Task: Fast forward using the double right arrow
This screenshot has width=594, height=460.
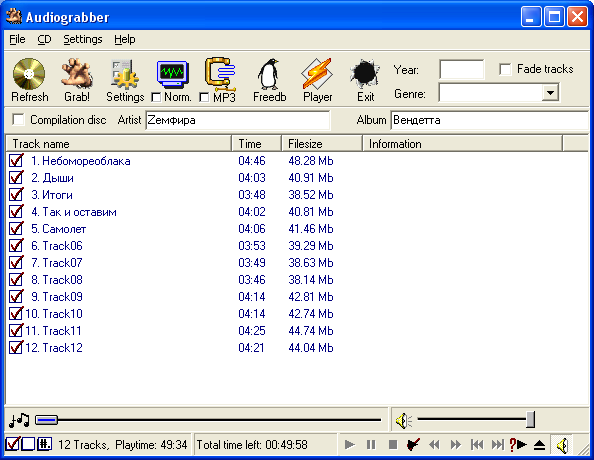Action: [456, 444]
